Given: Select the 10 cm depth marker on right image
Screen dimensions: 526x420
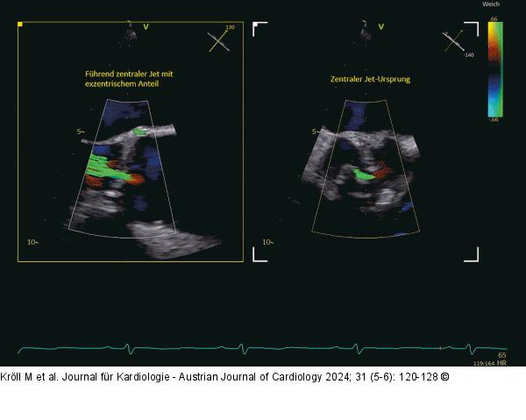Looking at the screenshot, I should pos(267,240).
